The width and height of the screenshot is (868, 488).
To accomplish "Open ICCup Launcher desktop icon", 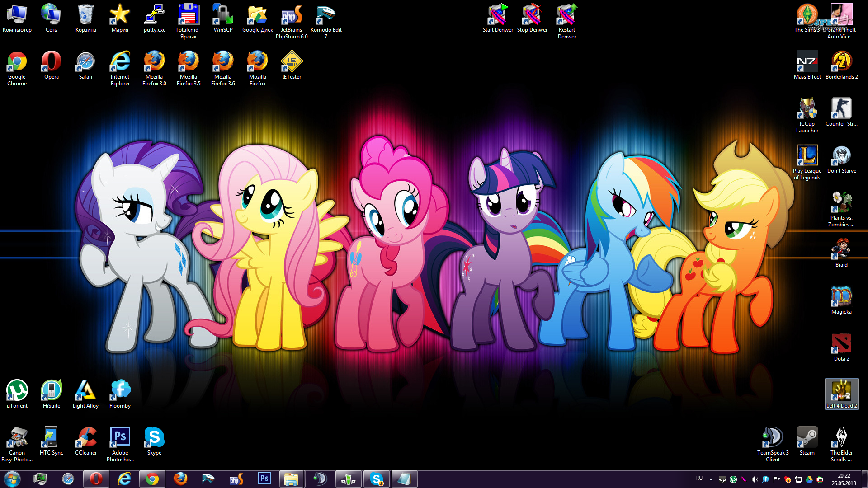I will pyautogui.click(x=807, y=115).
